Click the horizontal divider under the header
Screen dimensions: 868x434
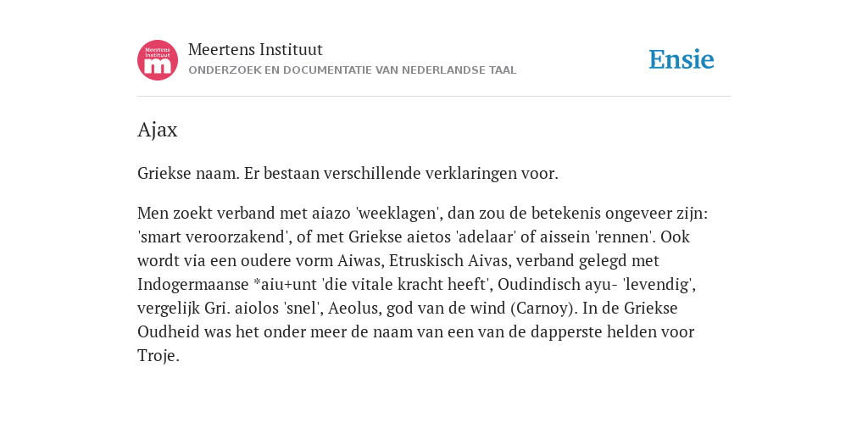click(x=434, y=97)
